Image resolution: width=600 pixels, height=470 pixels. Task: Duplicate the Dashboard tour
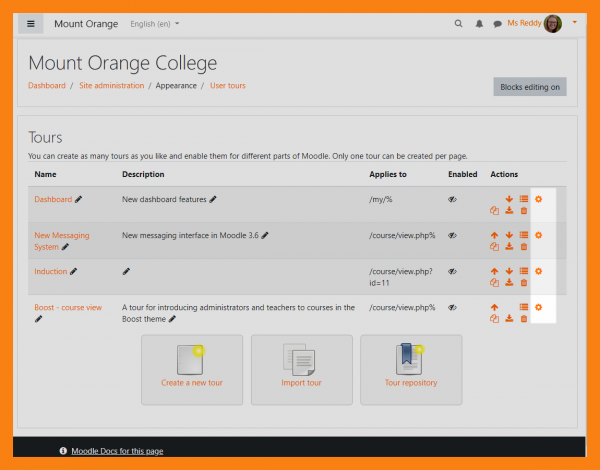click(494, 211)
